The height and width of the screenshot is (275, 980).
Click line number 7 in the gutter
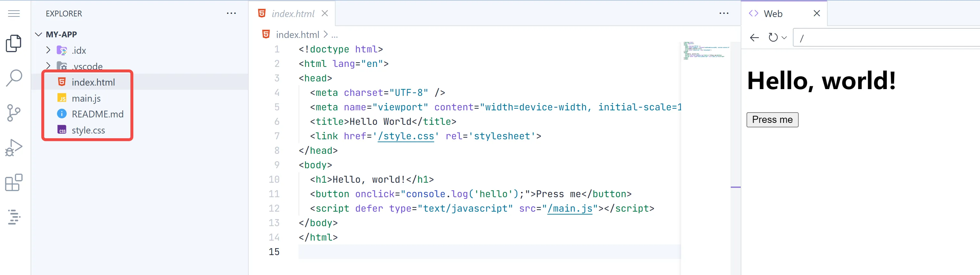pyautogui.click(x=277, y=136)
